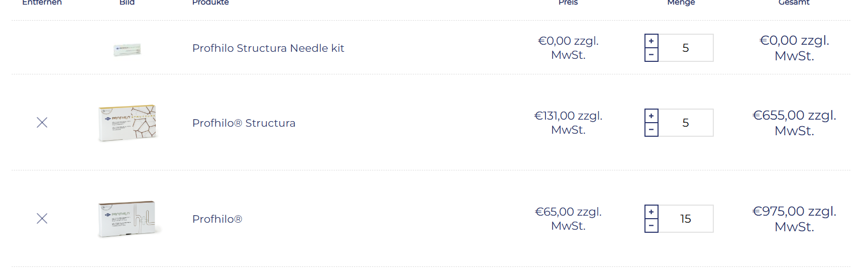
Task: Click the €131,00 Profhilo® Structura quantity field
Action: [x=686, y=123]
